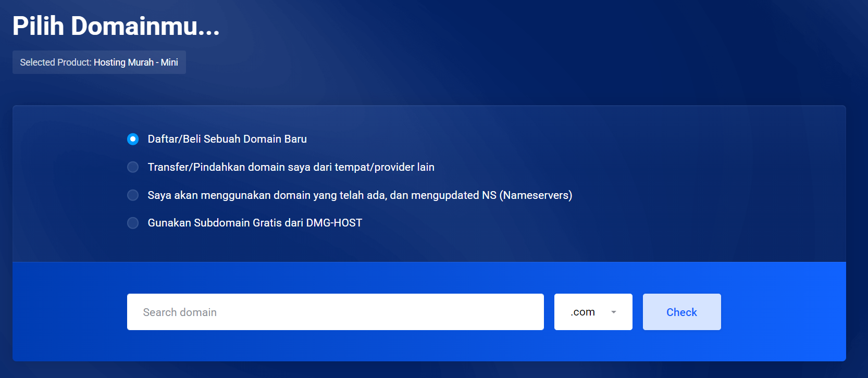
Task: Select radio for using existing domain with Nameservers
Action: (133, 195)
